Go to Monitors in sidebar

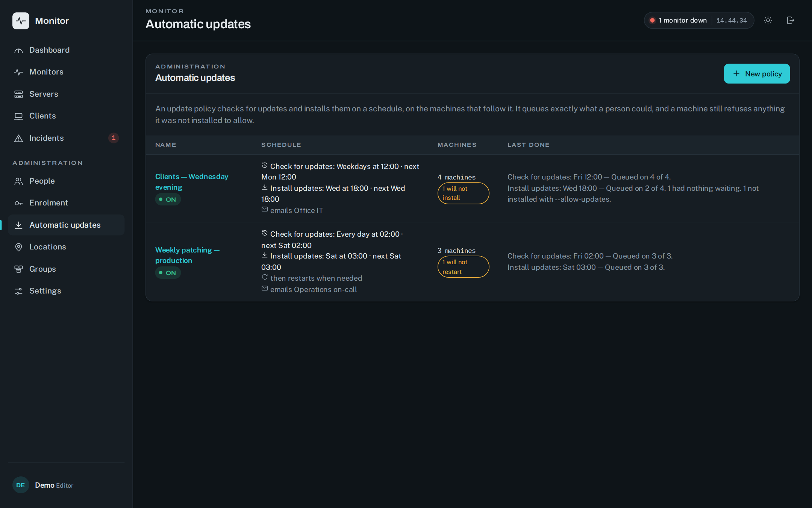tap(66, 72)
